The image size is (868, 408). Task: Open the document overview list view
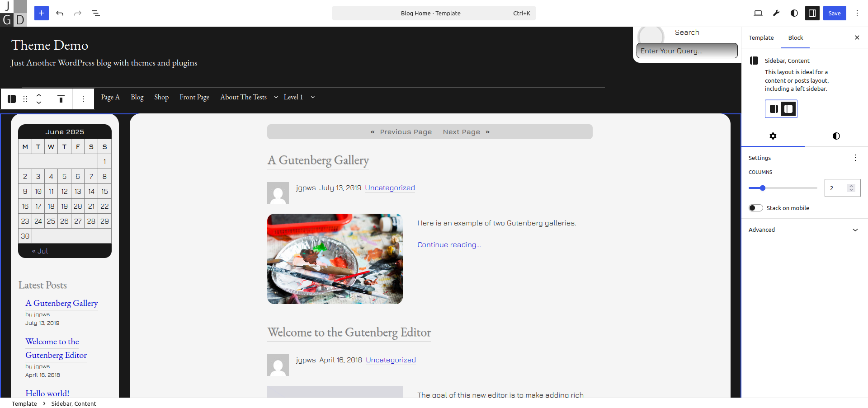pos(96,13)
